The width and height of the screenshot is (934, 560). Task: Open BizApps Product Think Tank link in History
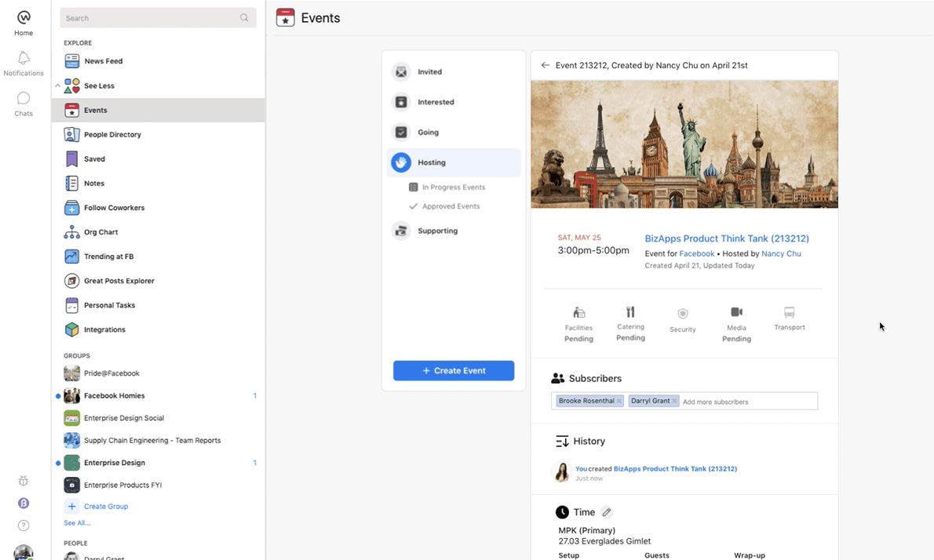[675, 469]
